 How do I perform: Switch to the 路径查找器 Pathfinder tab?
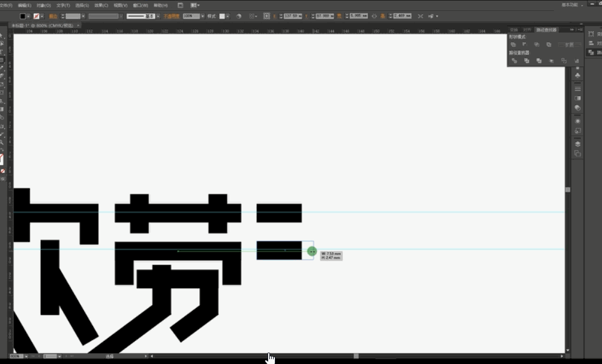click(x=546, y=30)
